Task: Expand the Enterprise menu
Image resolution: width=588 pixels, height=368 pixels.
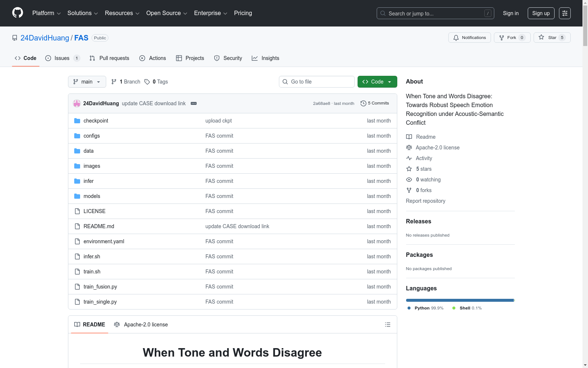Action: point(211,13)
